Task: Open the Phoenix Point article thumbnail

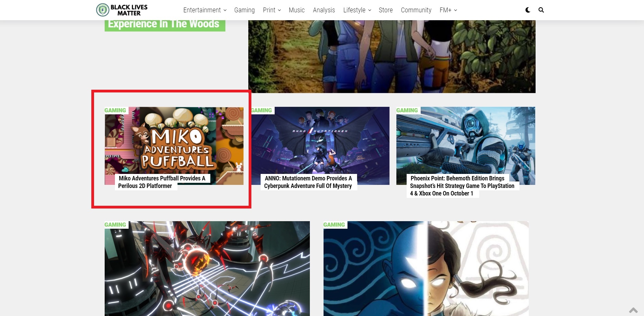Action: [466, 146]
